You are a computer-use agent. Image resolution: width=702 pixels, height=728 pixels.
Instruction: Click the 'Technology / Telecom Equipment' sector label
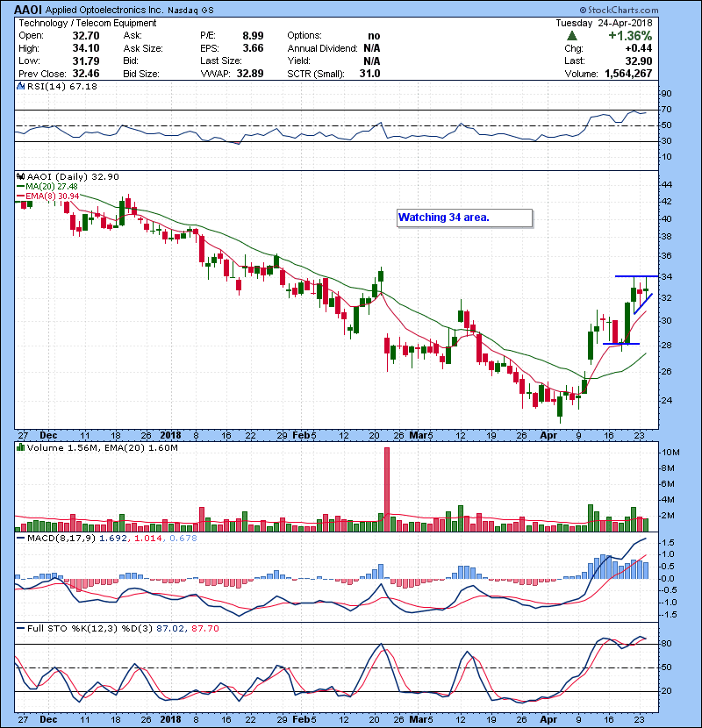(88, 23)
